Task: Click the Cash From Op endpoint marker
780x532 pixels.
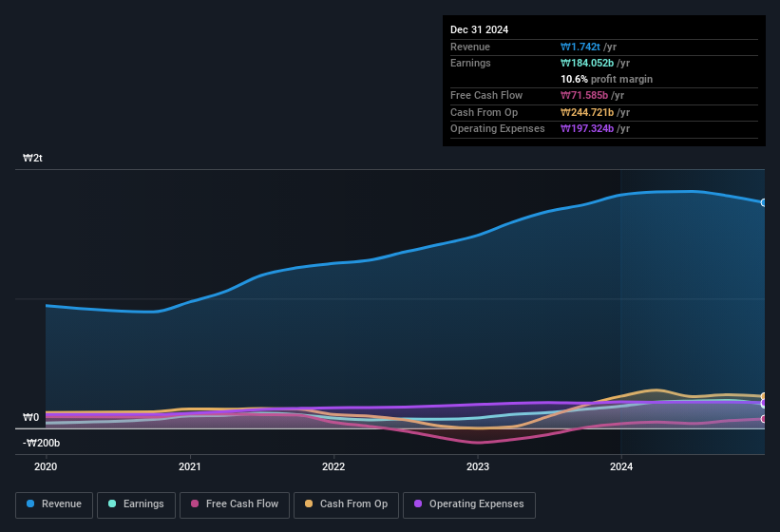Action: click(x=764, y=396)
